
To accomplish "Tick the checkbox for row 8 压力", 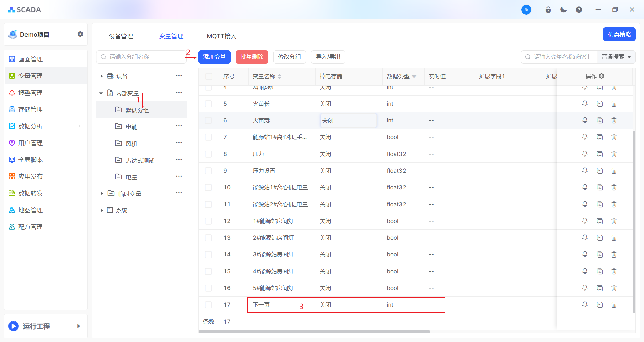I will (x=209, y=154).
